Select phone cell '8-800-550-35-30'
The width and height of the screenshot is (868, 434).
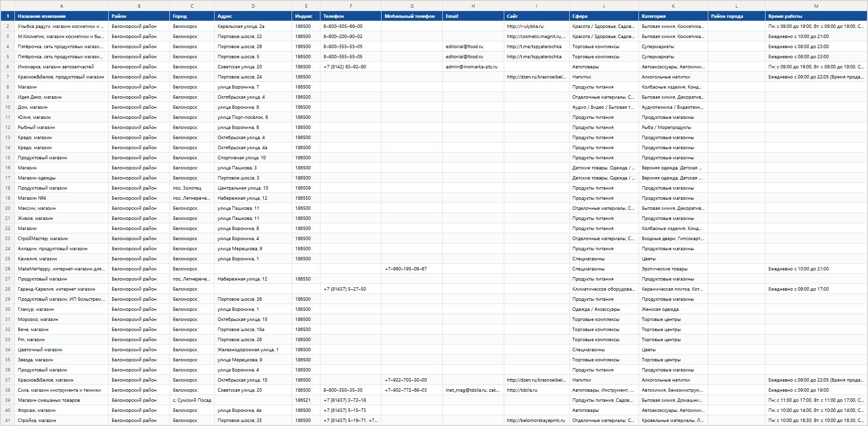click(x=351, y=390)
